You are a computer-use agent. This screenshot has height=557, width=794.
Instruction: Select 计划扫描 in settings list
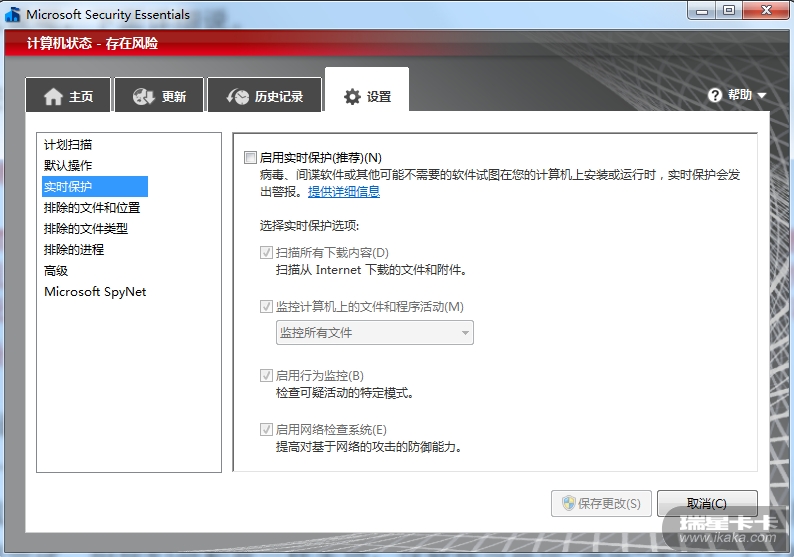point(68,145)
